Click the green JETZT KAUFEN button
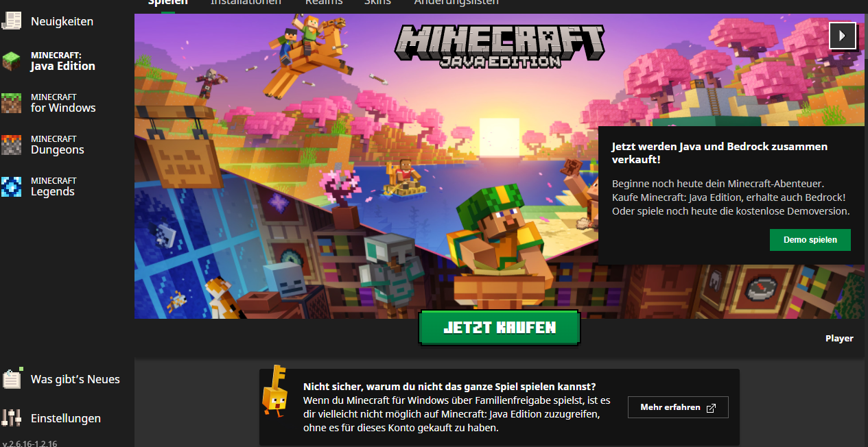The image size is (868, 447). click(x=499, y=328)
